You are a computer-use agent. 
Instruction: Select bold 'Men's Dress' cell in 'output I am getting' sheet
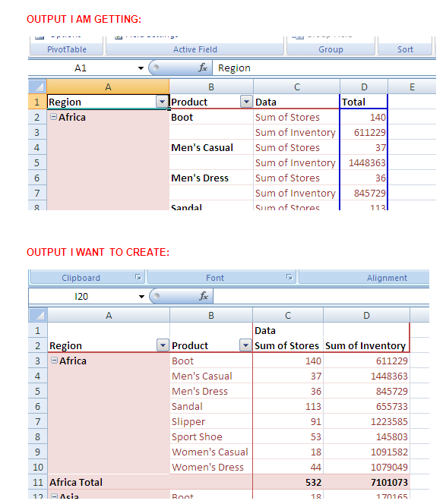point(211,178)
